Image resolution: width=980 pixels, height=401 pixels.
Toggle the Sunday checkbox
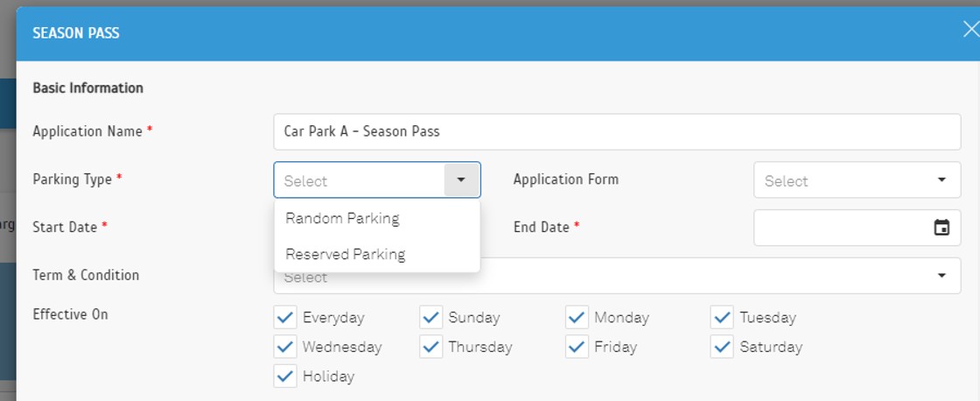coord(430,317)
